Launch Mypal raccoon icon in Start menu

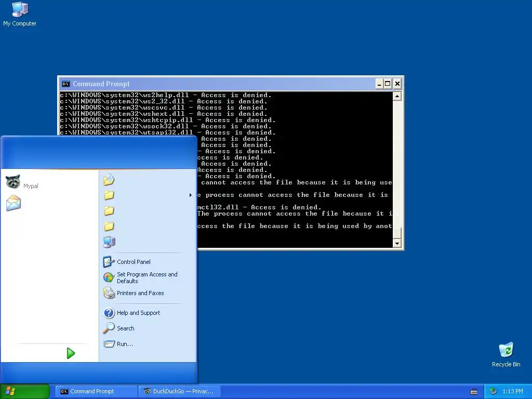coord(13,181)
